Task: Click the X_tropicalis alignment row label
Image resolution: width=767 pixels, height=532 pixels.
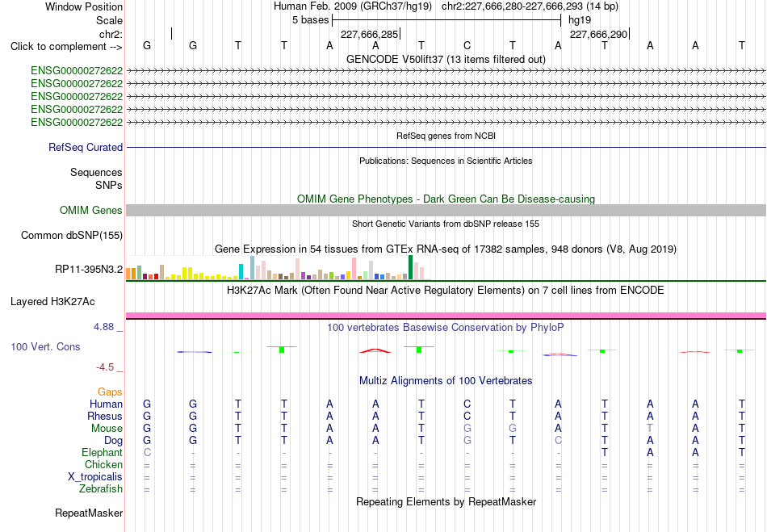Action: [x=95, y=477]
